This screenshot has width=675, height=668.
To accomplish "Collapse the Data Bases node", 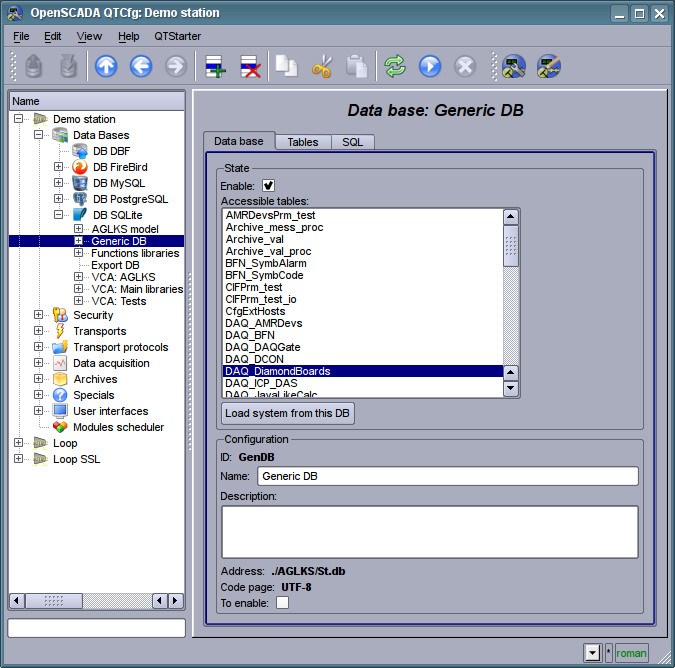I will (x=38, y=134).
